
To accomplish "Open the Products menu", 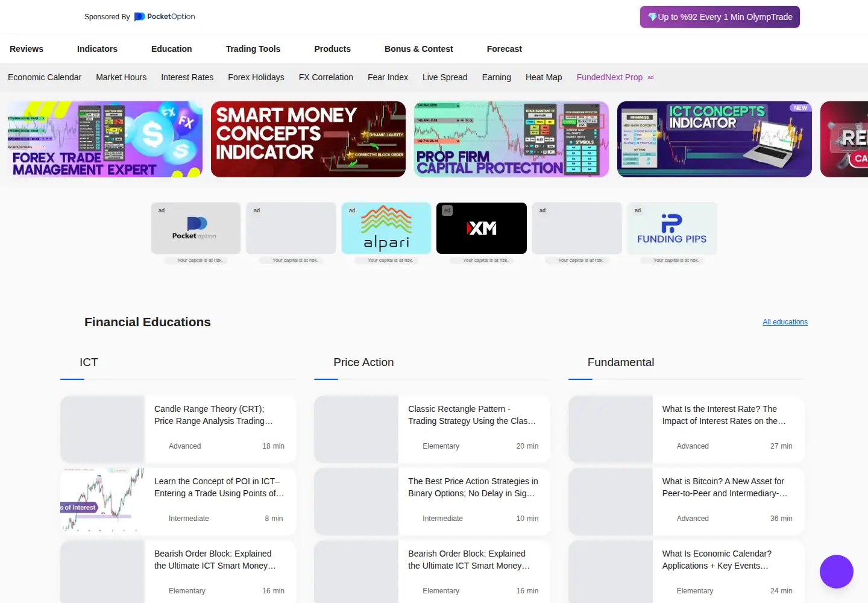I will [333, 49].
